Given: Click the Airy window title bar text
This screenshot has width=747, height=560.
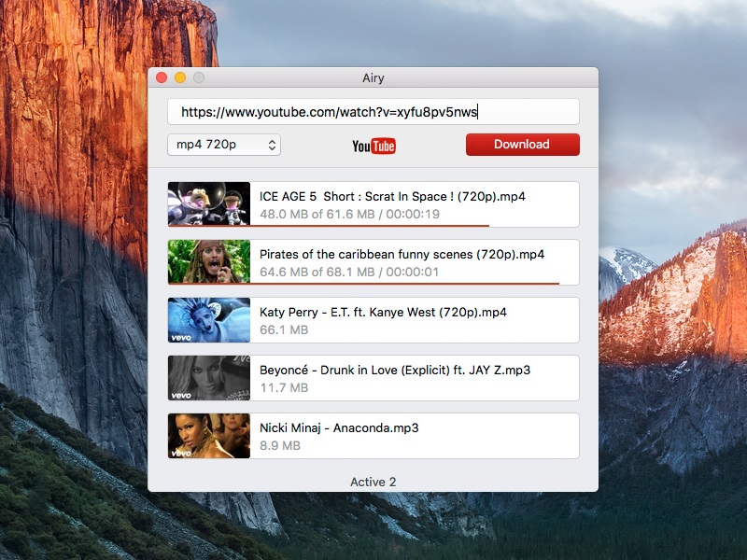Looking at the screenshot, I should [x=373, y=77].
